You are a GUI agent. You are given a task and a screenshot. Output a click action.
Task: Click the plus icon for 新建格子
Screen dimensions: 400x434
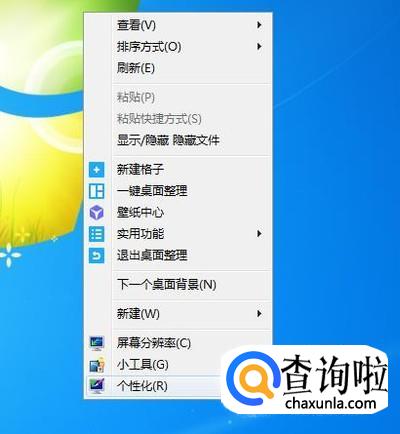pos(96,170)
